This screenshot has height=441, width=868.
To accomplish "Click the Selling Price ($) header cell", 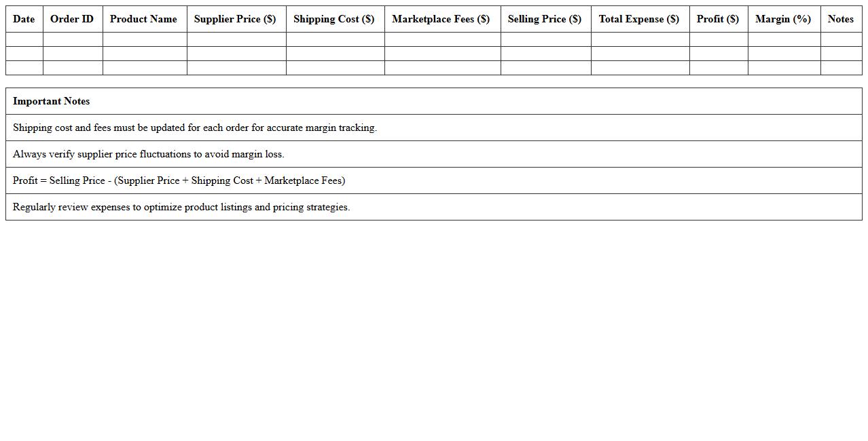I will (545, 19).
